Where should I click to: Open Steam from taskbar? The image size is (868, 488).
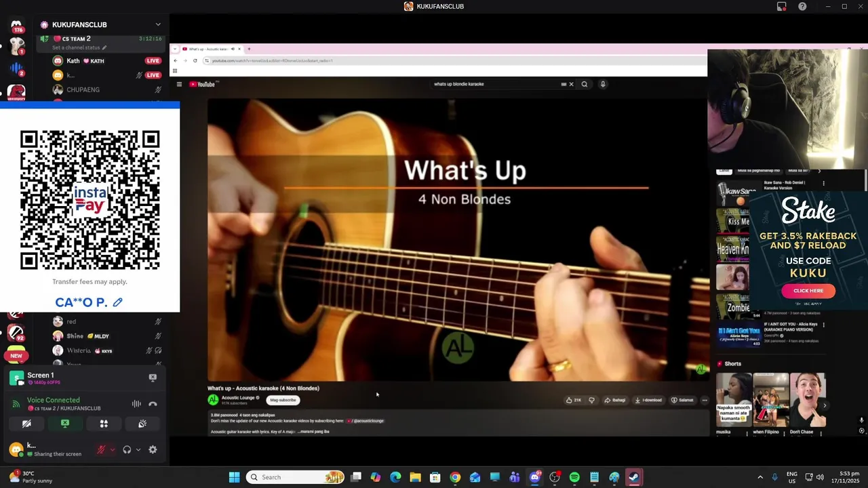(x=633, y=477)
